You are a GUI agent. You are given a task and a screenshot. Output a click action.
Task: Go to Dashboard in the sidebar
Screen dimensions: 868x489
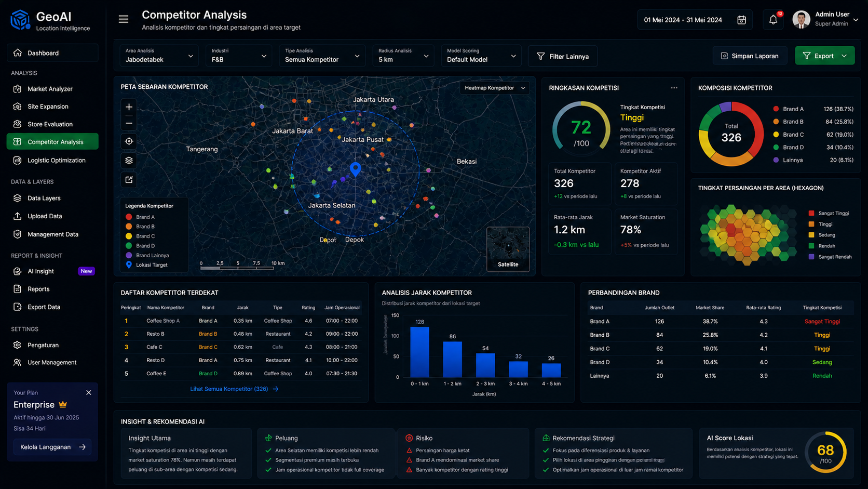tap(52, 53)
